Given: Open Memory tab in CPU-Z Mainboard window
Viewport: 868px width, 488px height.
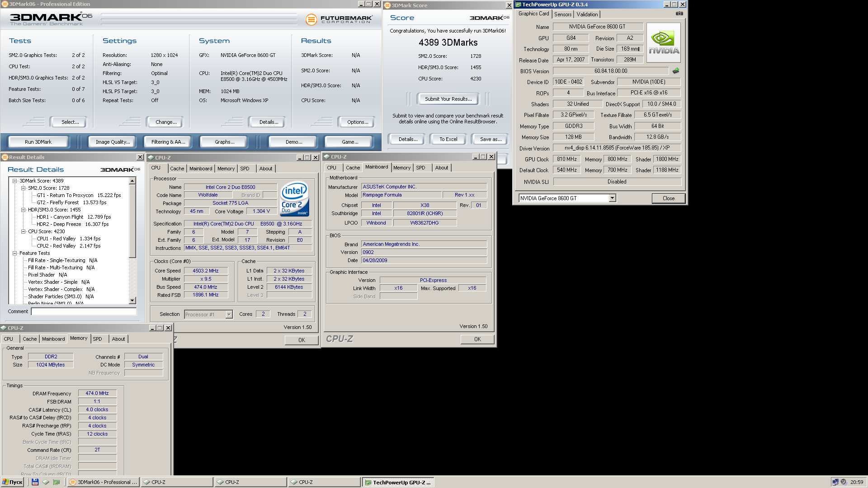Looking at the screenshot, I should [x=402, y=168].
